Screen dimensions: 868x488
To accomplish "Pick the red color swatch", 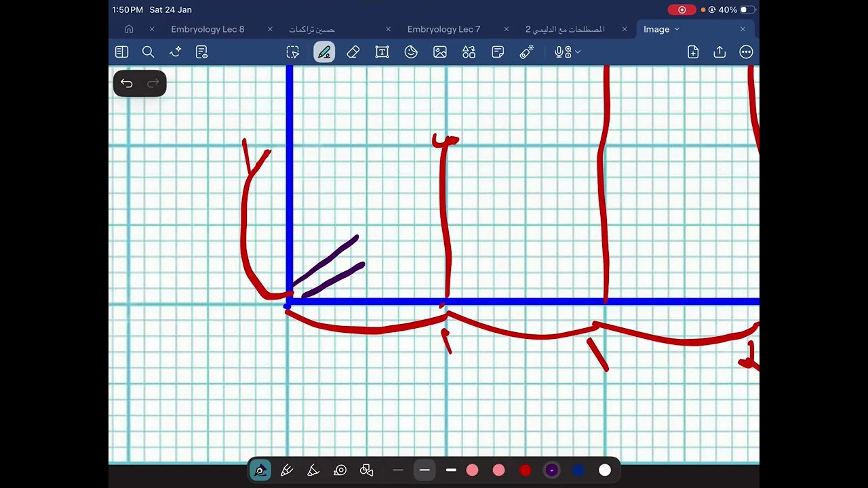I will (x=525, y=470).
